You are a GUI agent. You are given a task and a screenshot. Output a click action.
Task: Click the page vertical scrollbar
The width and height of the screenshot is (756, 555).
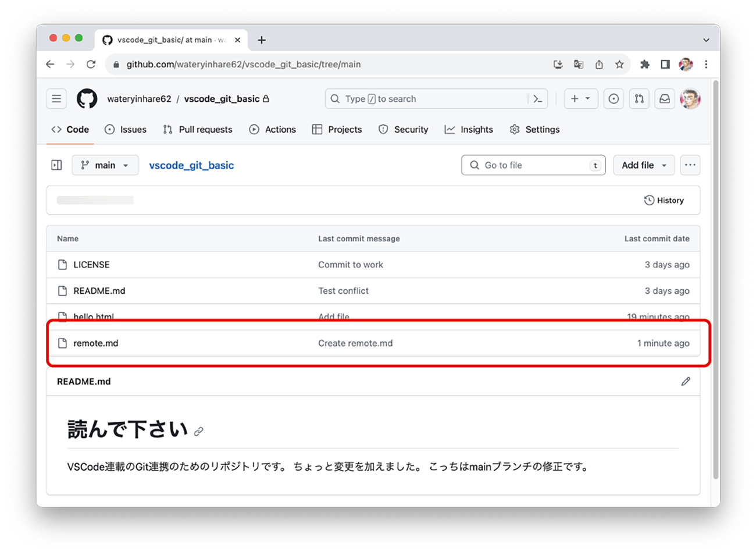click(716, 279)
